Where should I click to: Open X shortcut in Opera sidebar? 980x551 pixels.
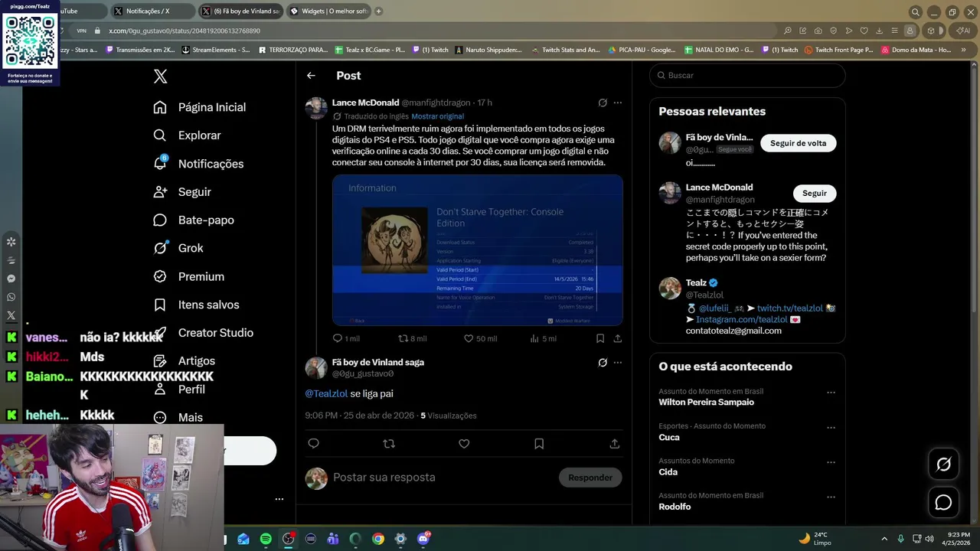(11, 315)
